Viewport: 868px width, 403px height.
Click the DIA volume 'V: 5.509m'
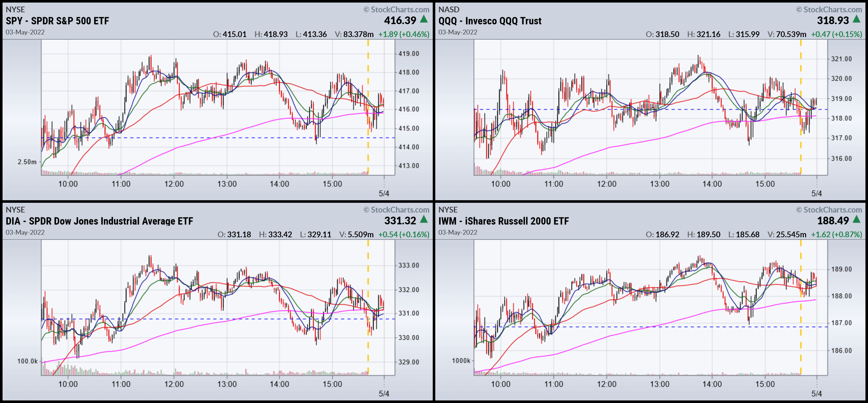pyautogui.click(x=356, y=234)
